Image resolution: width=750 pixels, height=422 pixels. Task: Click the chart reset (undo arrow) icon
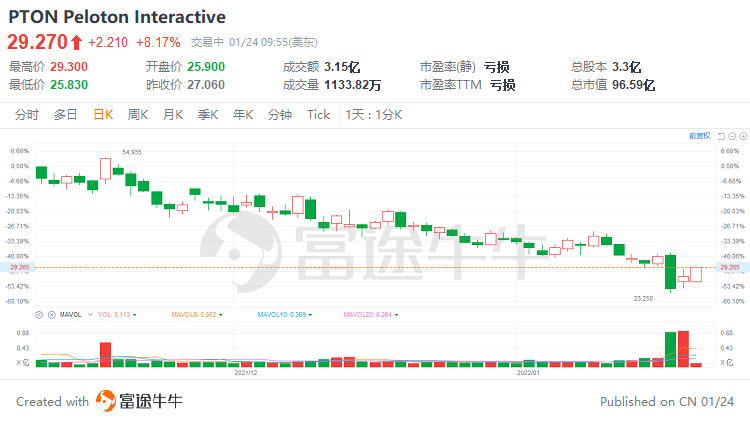pos(722,136)
